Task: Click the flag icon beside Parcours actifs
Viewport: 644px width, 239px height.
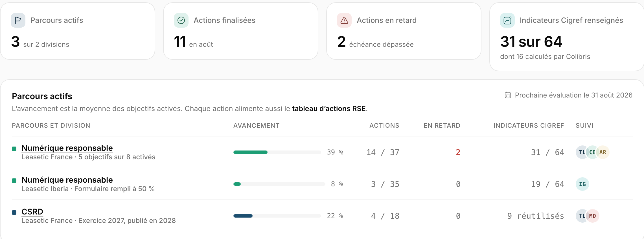Action: [18, 20]
